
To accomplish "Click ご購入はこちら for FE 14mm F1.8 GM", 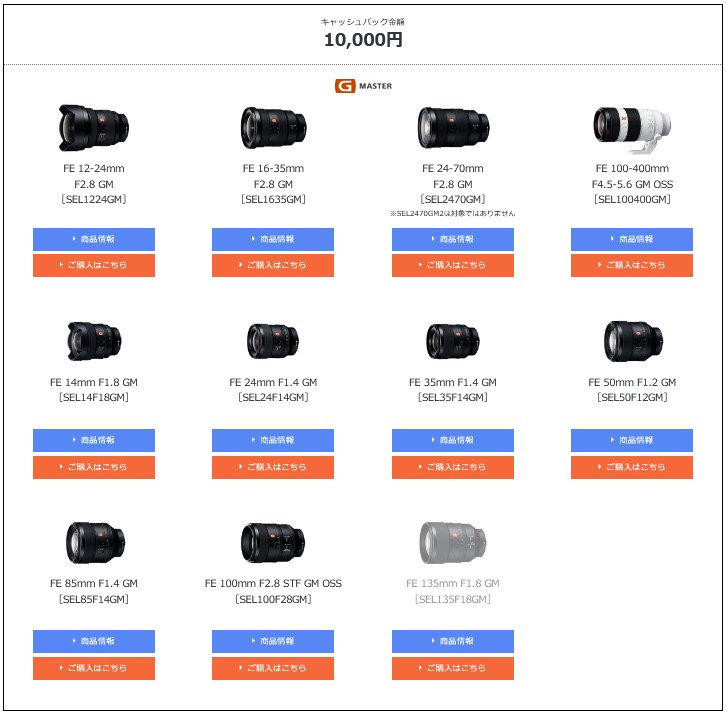I will pos(94,467).
